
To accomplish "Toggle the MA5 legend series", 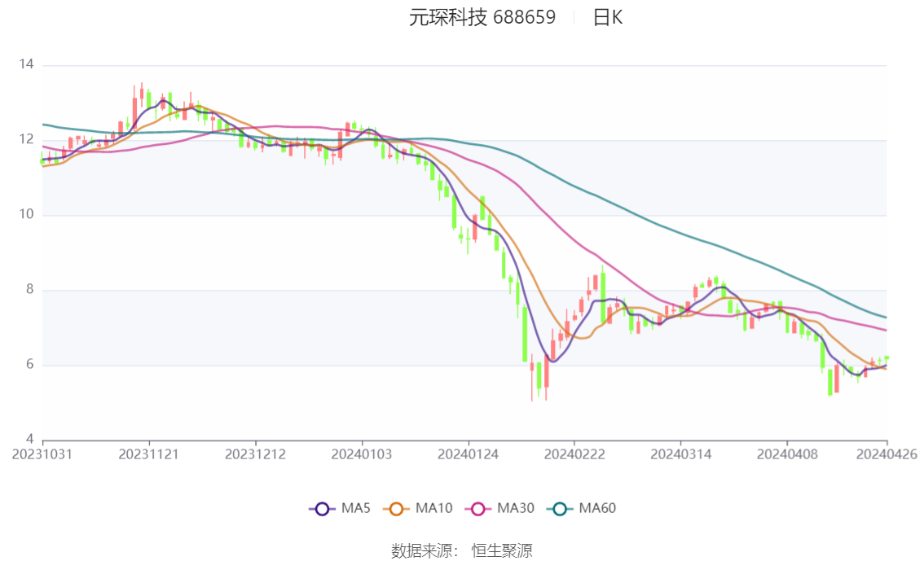I will pyautogui.click(x=340, y=509).
